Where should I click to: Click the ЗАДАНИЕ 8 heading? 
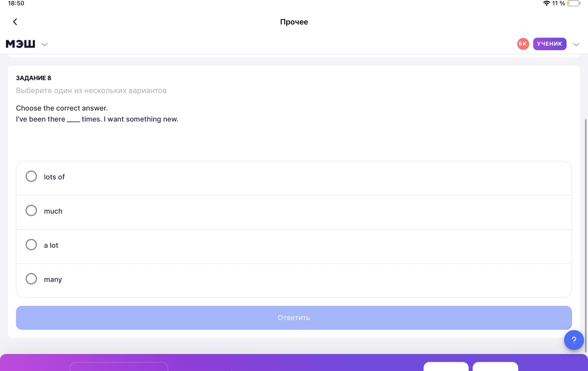[x=34, y=78]
